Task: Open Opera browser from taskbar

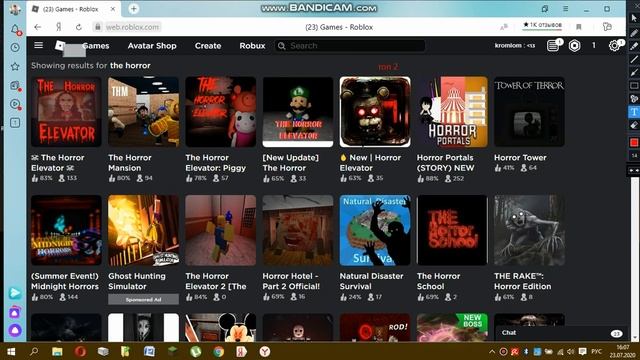Action: (80, 351)
